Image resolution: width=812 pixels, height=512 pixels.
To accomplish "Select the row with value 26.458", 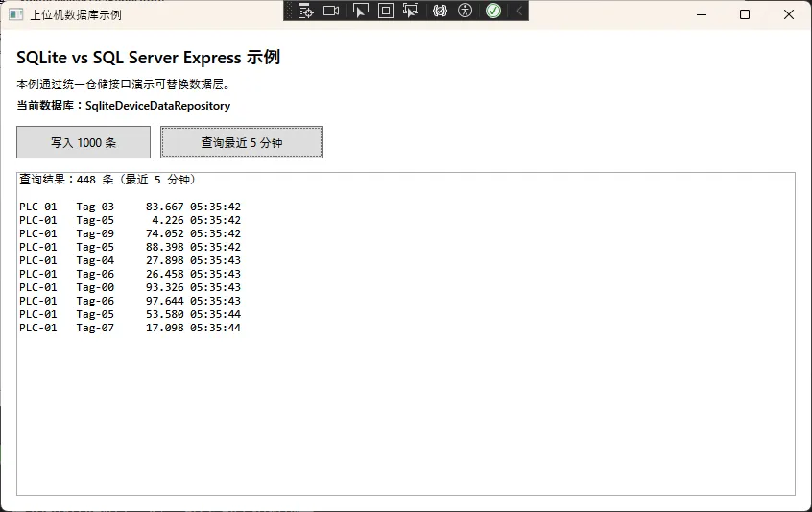I will (130, 274).
